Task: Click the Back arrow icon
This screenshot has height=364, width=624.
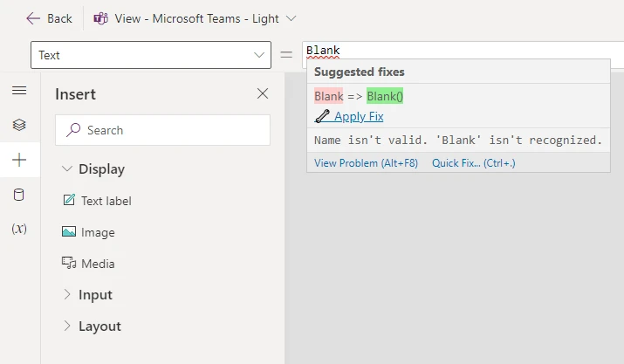Action: point(33,18)
